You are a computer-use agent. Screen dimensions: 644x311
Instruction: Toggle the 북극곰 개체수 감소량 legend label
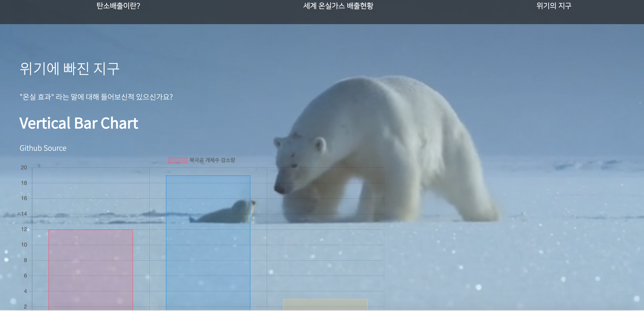(x=212, y=160)
